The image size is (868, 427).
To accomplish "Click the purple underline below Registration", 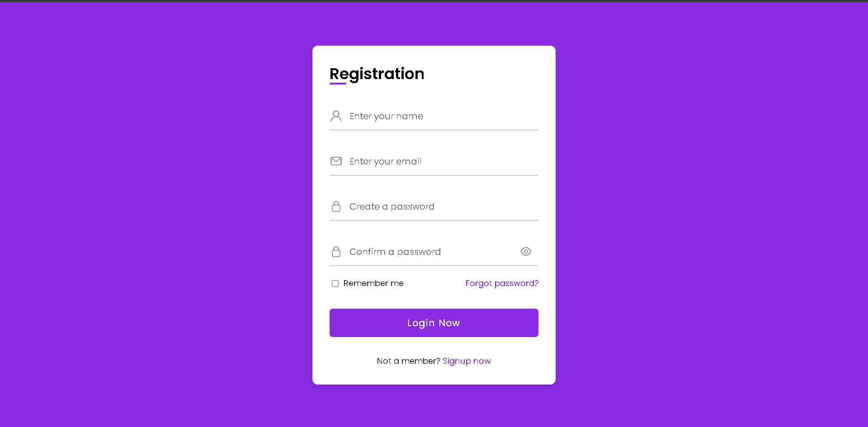I will pyautogui.click(x=337, y=84).
